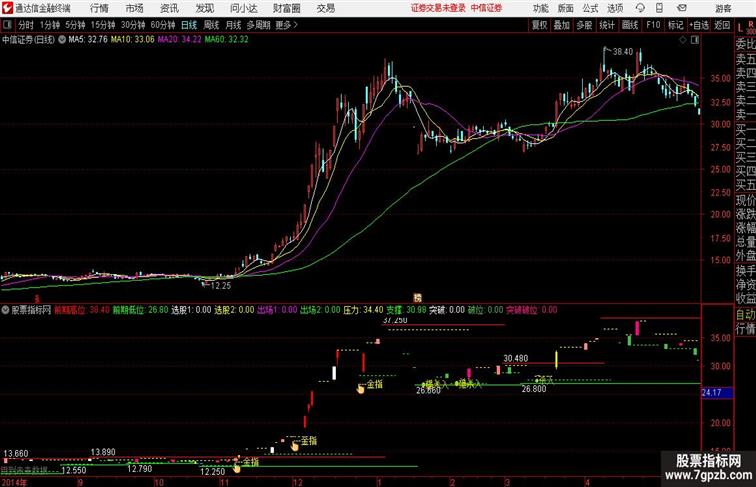Click the upper 金指 hand signal icon
Viewport: 756px width, 487px height.
click(x=361, y=389)
